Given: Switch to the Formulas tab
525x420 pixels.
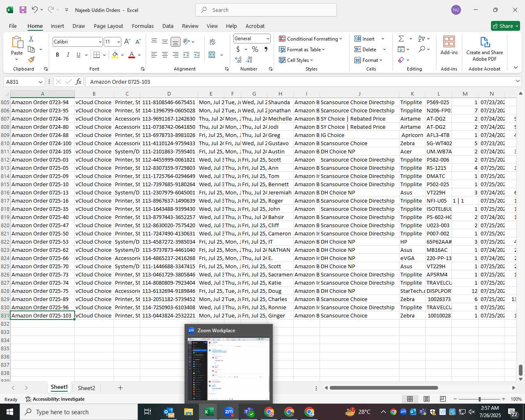Looking at the screenshot, I should click(x=143, y=26).
